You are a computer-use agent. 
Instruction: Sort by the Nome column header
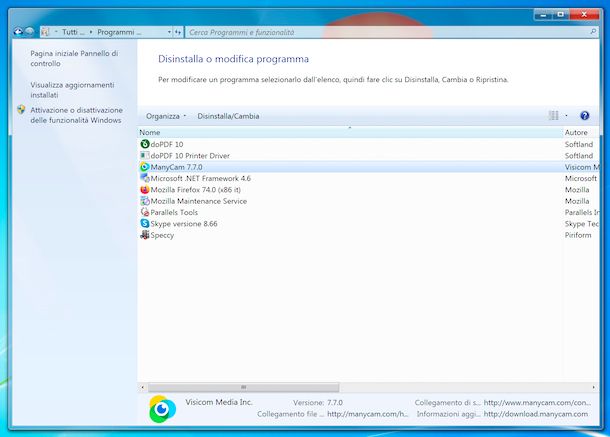(x=350, y=132)
